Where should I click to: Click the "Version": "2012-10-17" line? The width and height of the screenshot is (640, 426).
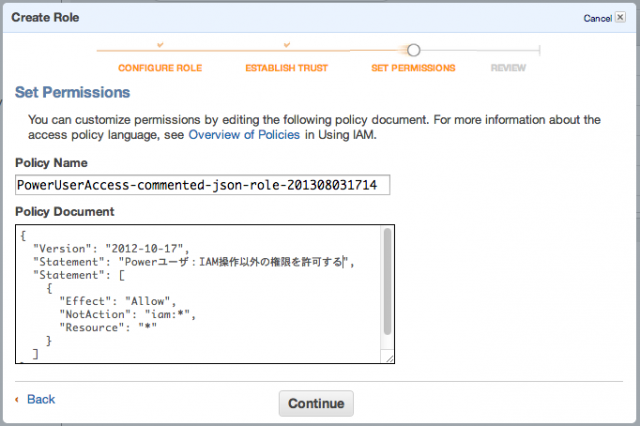[111, 248]
